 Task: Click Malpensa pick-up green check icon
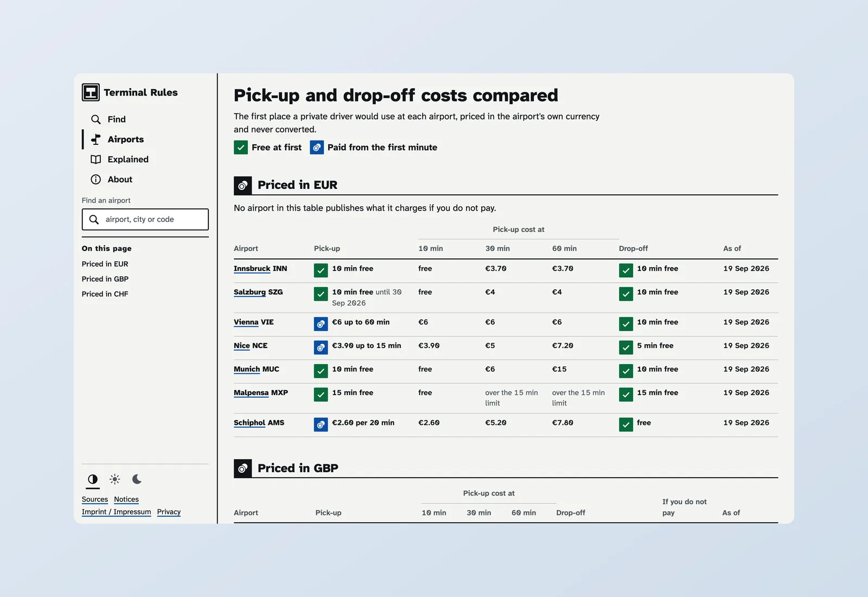[x=321, y=395]
